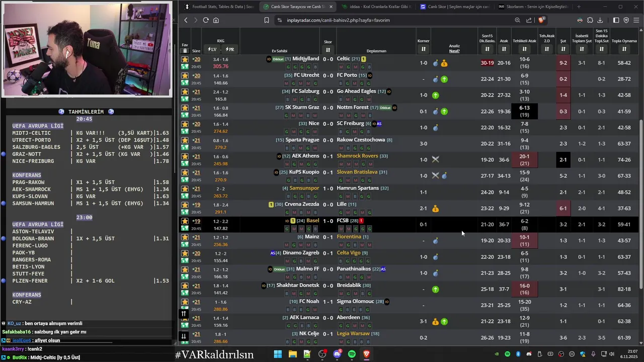This screenshot has height=362, width=644.
Task: Sort the table by Şut column
Action: point(563,49)
